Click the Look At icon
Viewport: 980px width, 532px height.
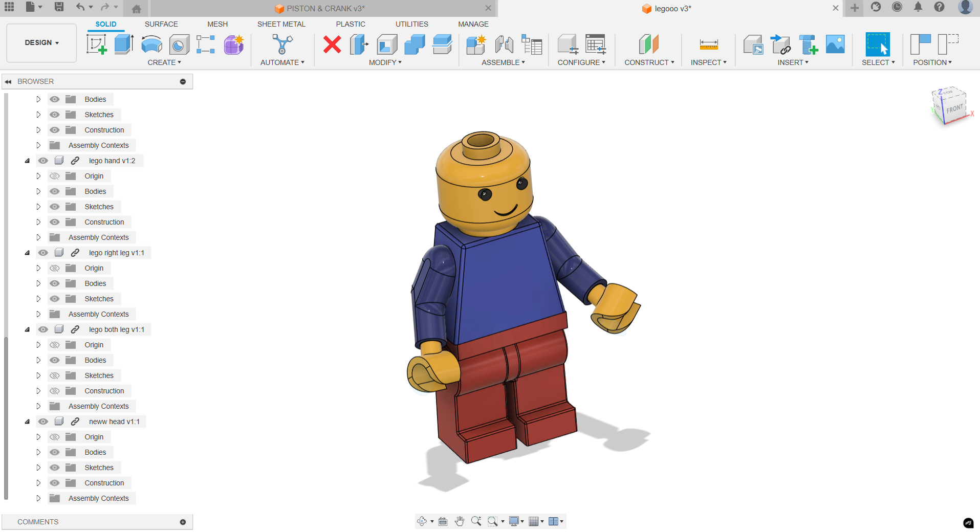coord(443,521)
